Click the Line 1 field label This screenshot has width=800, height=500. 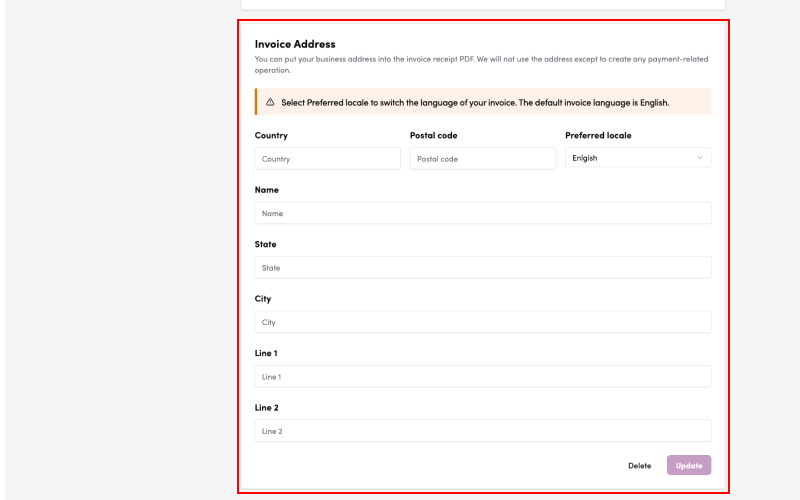[266, 353]
